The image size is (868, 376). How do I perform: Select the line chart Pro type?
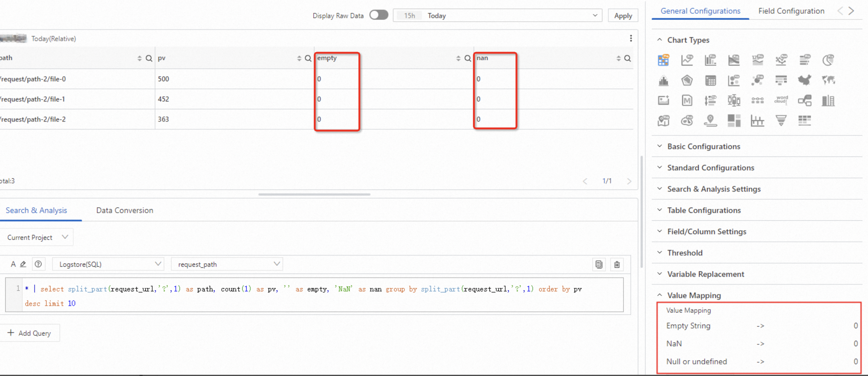(x=686, y=60)
